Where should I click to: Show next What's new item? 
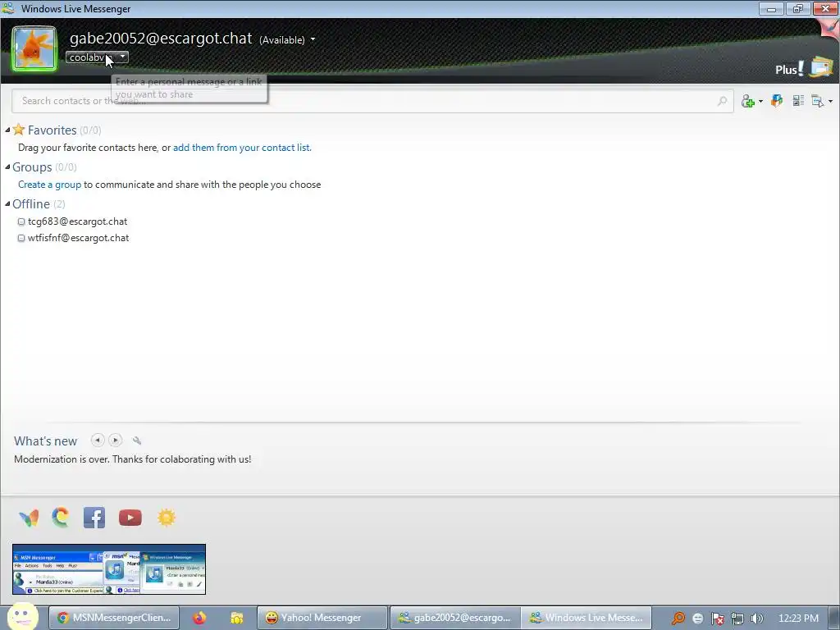pos(115,441)
